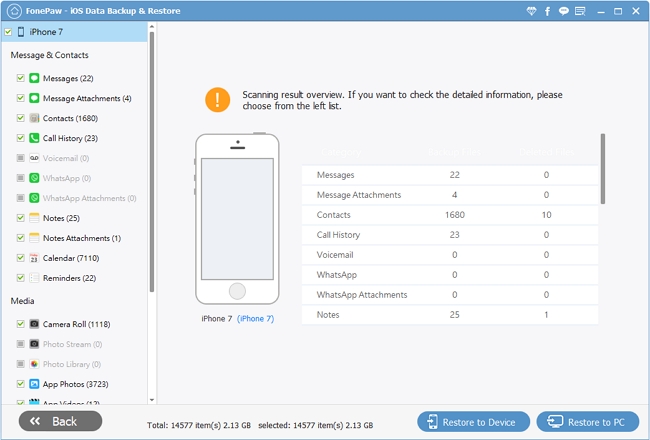Select Calendar (7110) in sidebar

pos(71,258)
